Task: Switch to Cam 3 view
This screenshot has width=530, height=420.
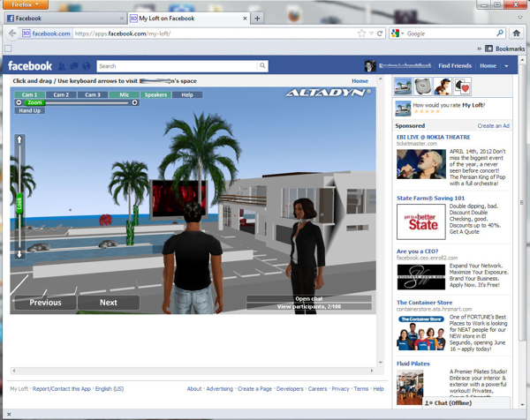Action: [92, 95]
